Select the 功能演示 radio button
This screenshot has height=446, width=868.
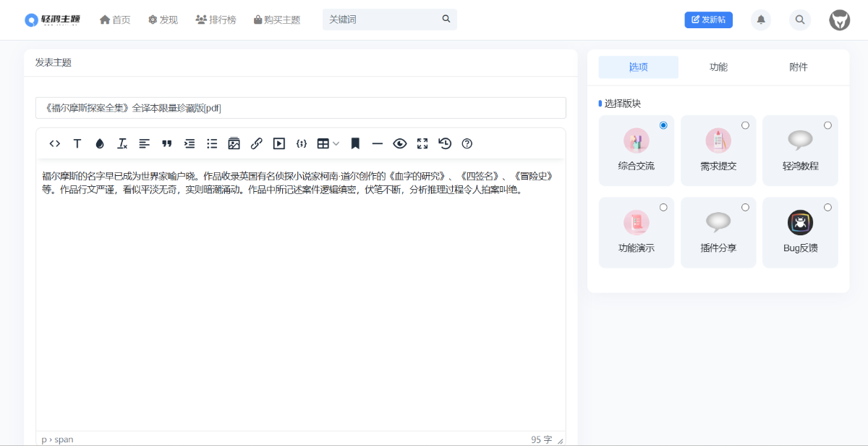coord(663,207)
